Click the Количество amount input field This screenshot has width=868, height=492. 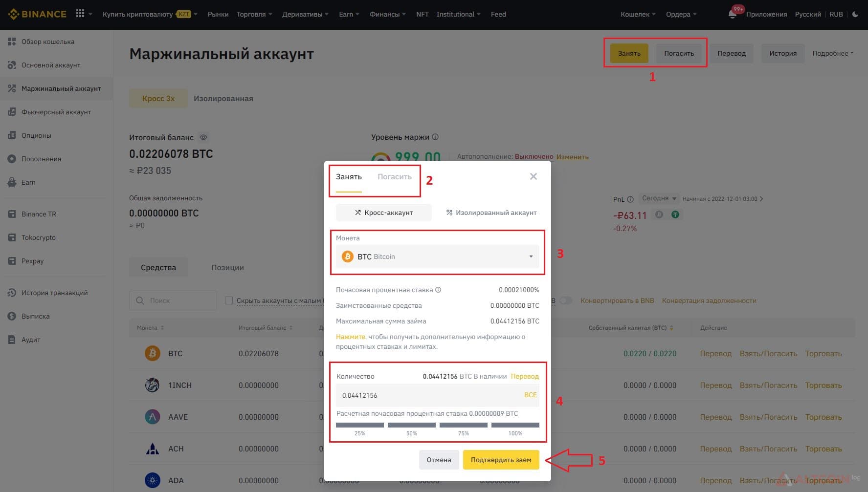click(430, 395)
